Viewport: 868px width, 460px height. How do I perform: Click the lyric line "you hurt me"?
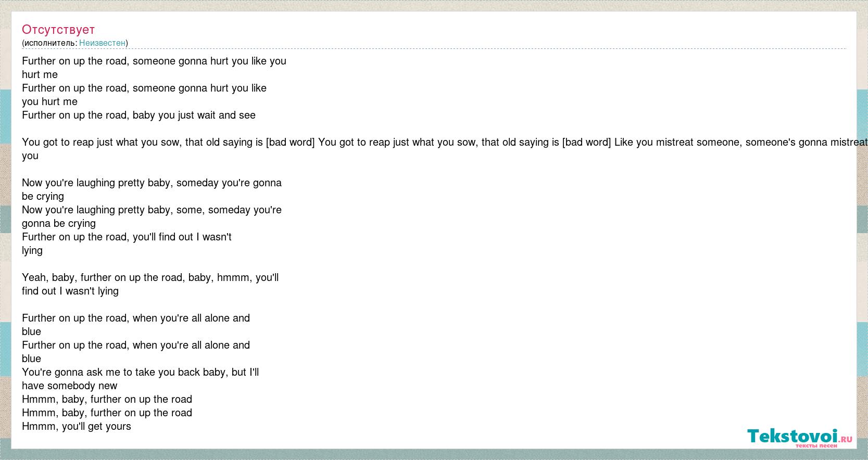coord(49,101)
